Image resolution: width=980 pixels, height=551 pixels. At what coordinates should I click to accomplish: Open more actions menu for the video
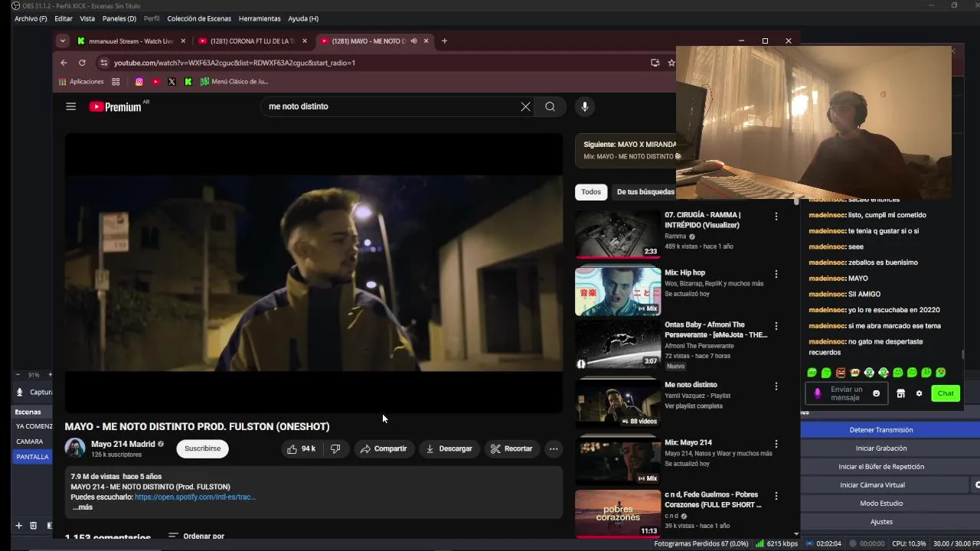pos(554,448)
